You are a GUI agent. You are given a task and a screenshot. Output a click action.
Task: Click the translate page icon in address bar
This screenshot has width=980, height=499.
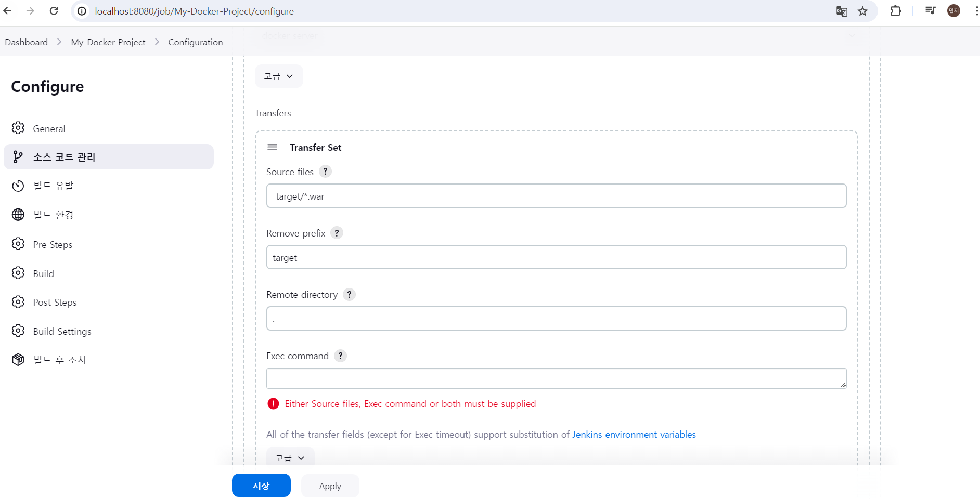pos(842,11)
